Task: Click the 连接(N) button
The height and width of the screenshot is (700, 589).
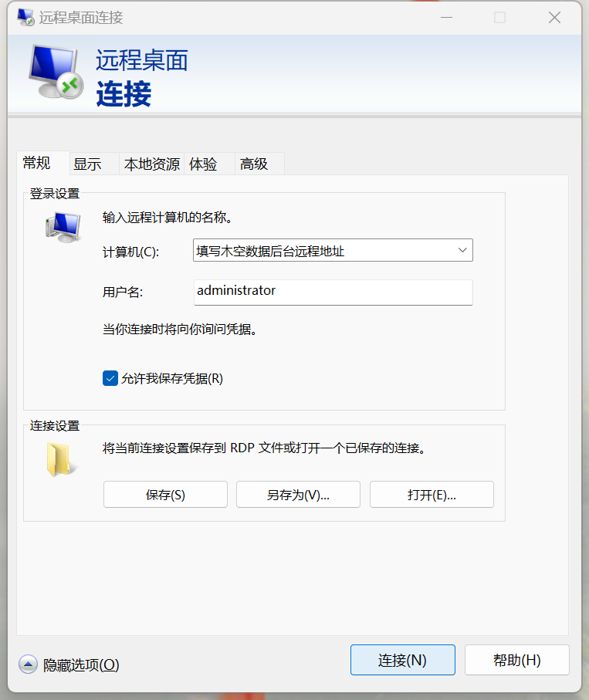Action: pyautogui.click(x=403, y=660)
